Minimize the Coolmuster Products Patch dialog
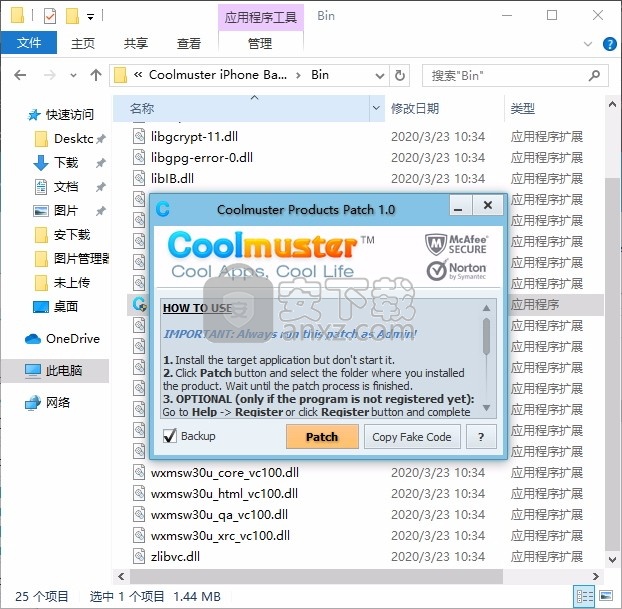Image resolution: width=622 pixels, height=609 pixels. click(459, 206)
